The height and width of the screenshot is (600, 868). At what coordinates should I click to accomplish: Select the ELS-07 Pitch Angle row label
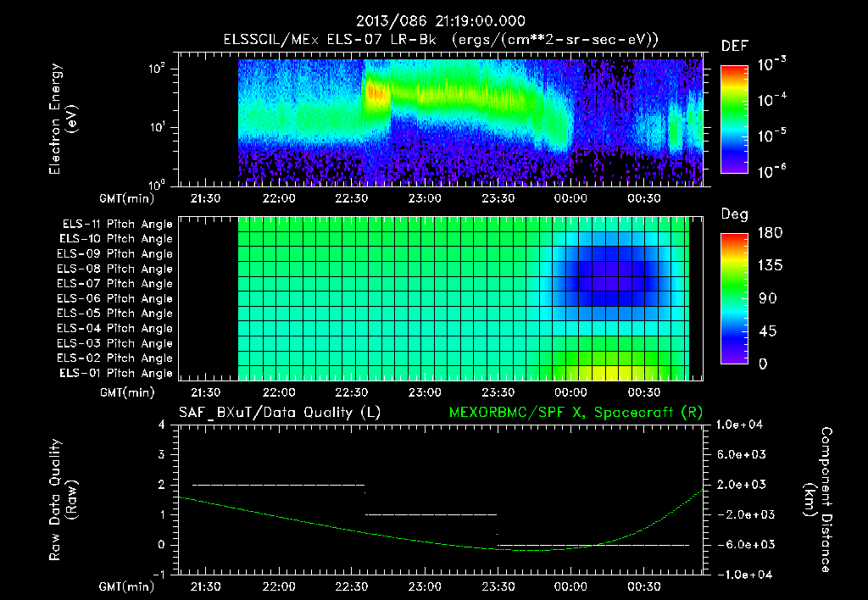[115, 283]
